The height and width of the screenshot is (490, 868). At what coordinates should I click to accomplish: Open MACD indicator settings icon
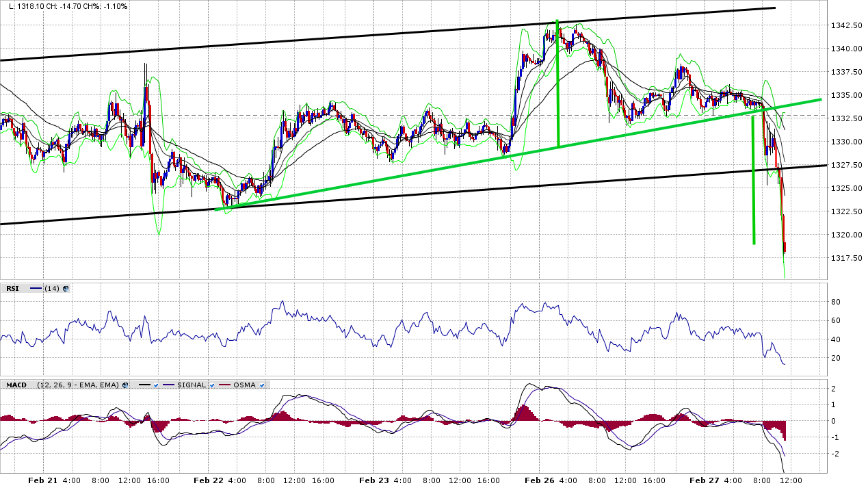[125, 385]
